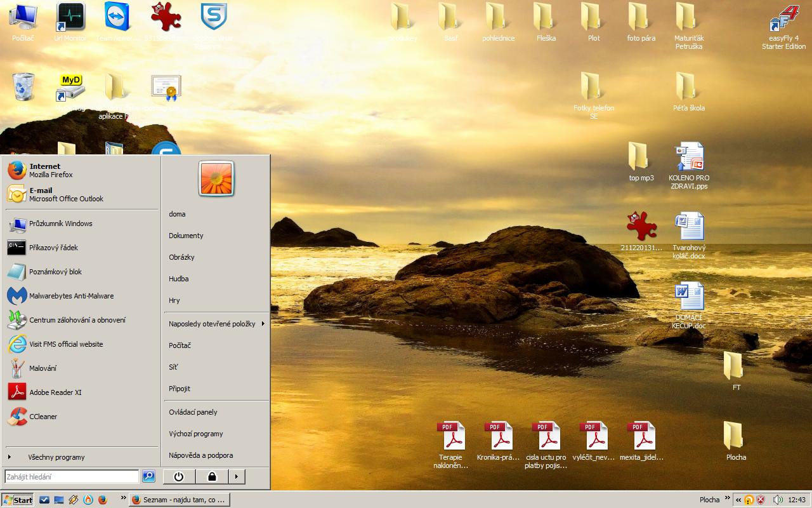The height and width of the screenshot is (508, 812).
Task: Open Malování paint program
Action: [x=43, y=368]
